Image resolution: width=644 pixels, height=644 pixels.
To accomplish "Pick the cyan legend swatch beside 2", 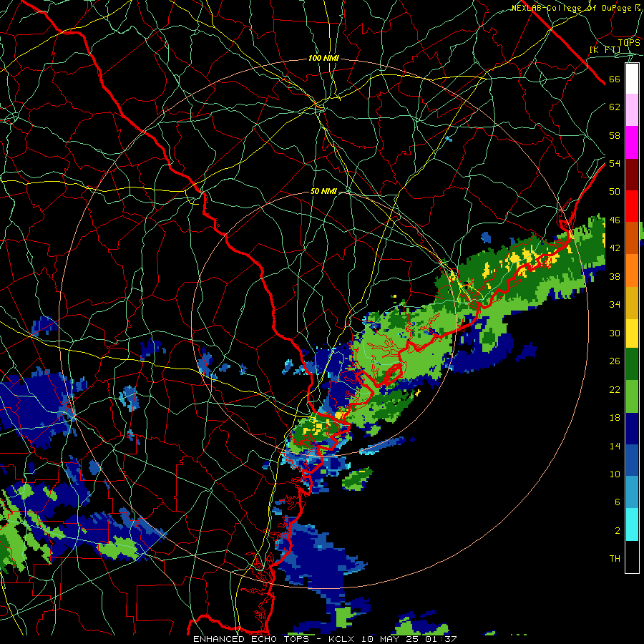I will [632, 525].
